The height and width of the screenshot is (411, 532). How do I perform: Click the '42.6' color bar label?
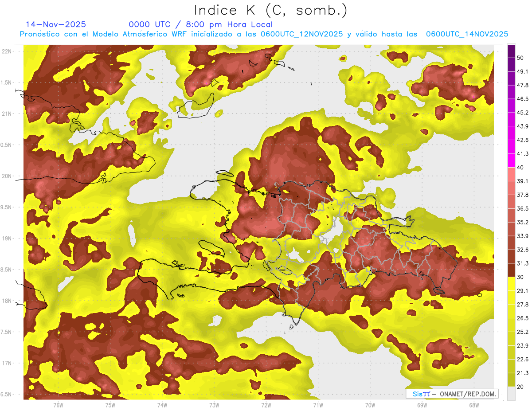tap(523, 140)
